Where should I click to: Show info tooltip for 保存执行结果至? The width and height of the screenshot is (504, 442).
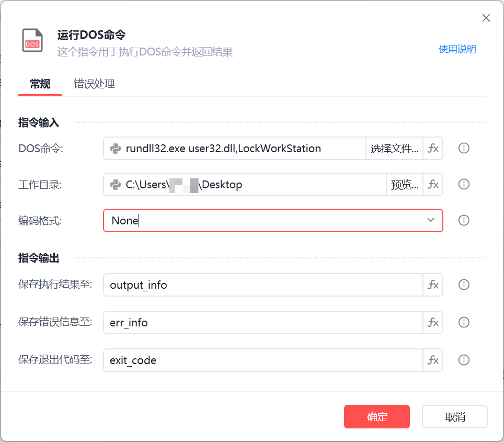coord(463,285)
